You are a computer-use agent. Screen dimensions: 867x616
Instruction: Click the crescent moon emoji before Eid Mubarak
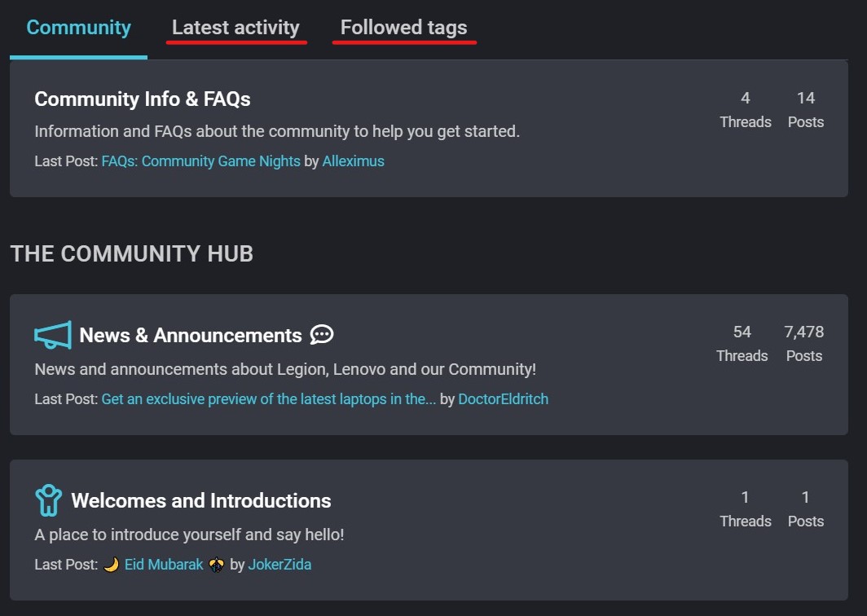(111, 564)
